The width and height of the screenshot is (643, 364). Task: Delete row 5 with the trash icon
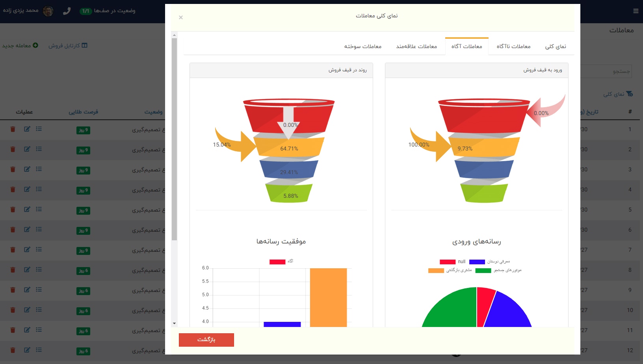(x=13, y=210)
